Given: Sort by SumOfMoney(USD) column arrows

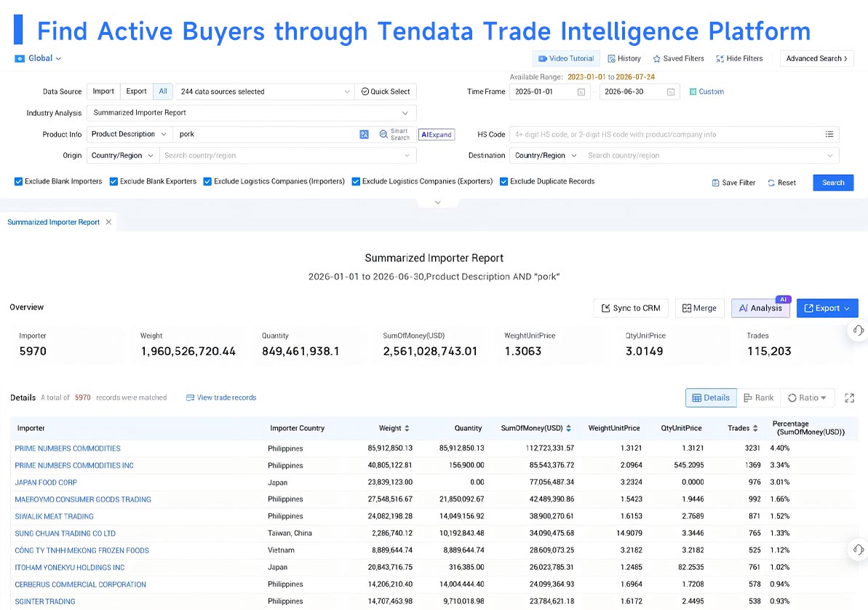Looking at the screenshot, I should point(568,428).
